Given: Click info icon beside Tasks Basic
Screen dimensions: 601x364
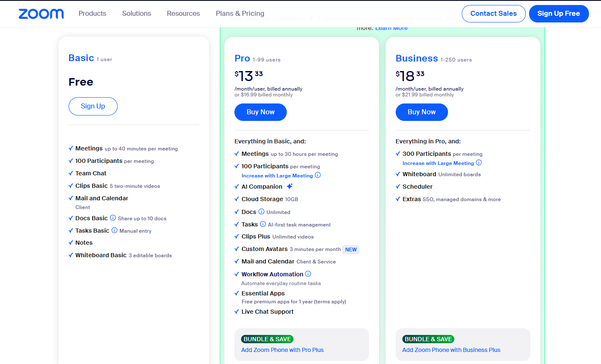Looking at the screenshot, I should click(x=114, y=230).
